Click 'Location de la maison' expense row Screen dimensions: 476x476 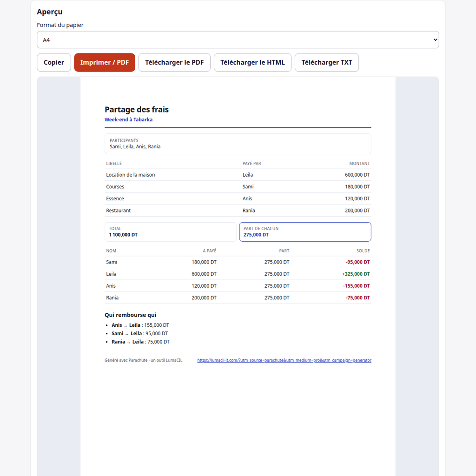[238, 175]
